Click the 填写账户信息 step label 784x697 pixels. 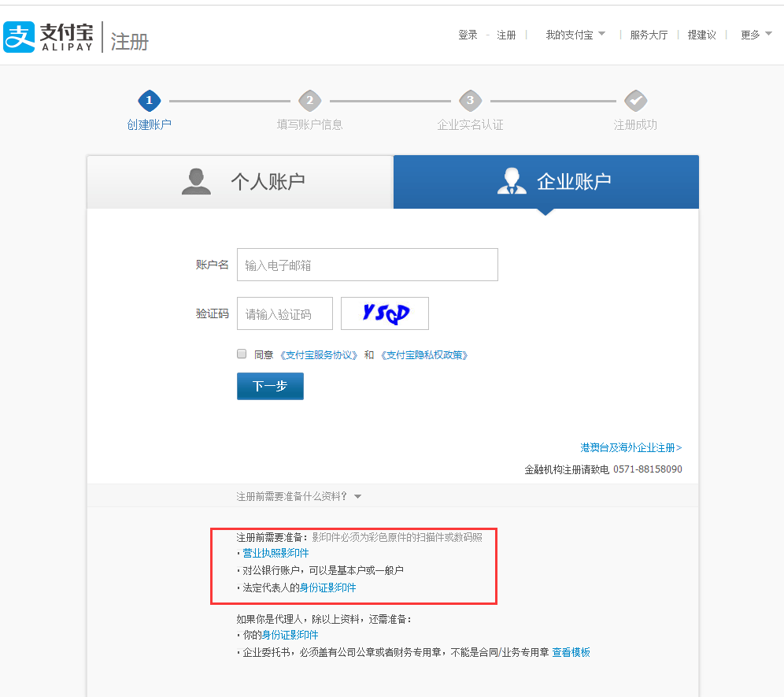click(310, 124)
